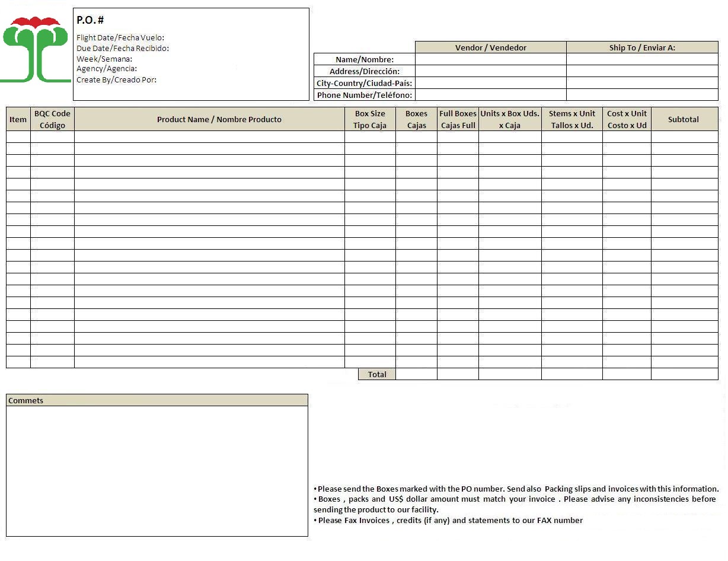Viewport: 728px width, 561px height.
Task: Click the Total cell under Boxes Cajas
Action: (x=416, y=374)
